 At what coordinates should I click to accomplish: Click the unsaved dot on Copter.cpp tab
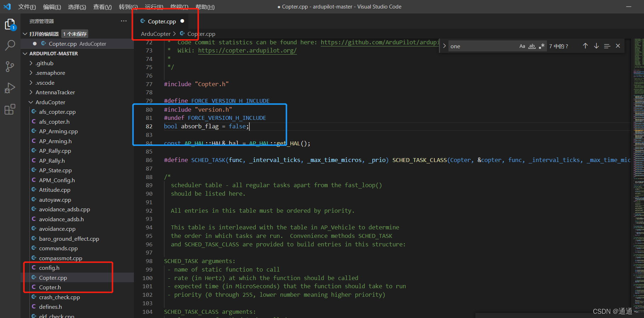coord(182,21)
